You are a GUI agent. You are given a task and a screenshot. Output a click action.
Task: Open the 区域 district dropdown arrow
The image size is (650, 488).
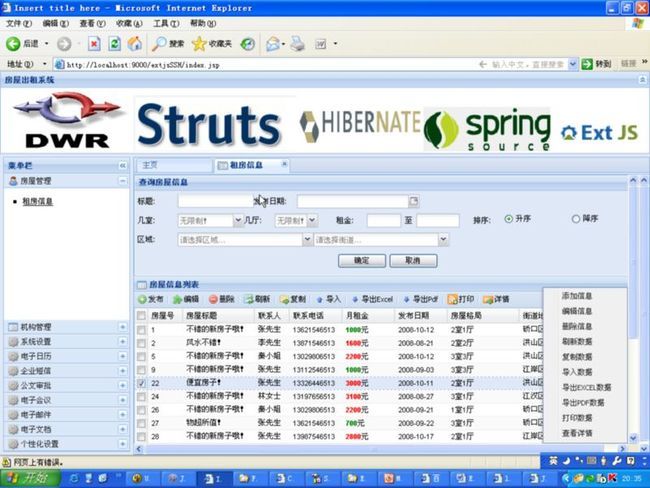(x=307, y=240)
